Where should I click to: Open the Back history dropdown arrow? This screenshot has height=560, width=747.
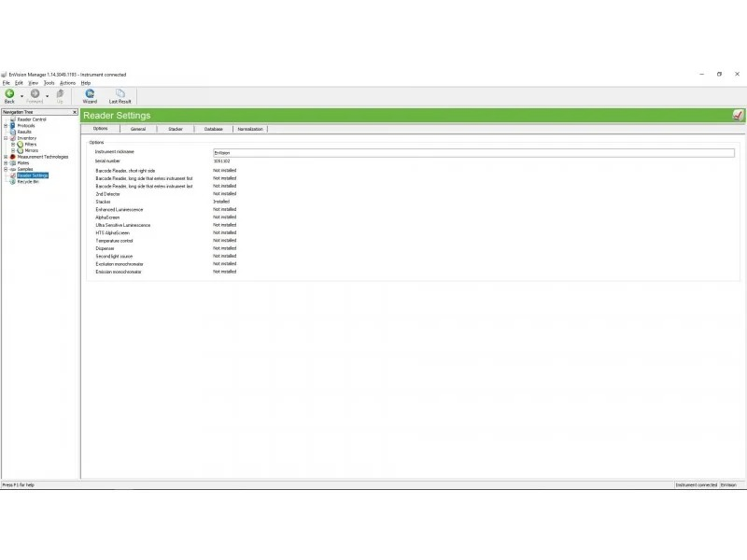pyautogui.click(x=21, y=95)
